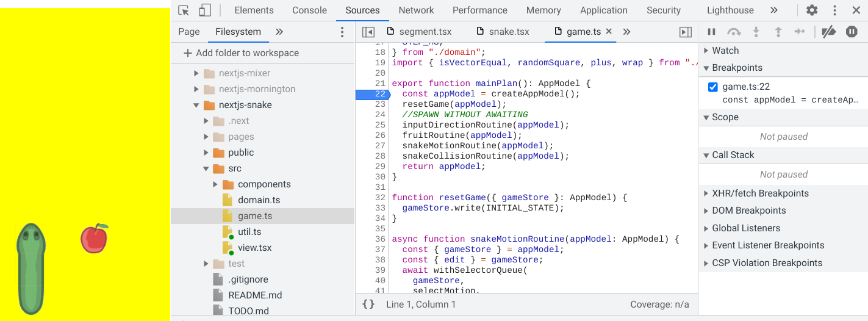Close the game.ts editor tab

609,31
